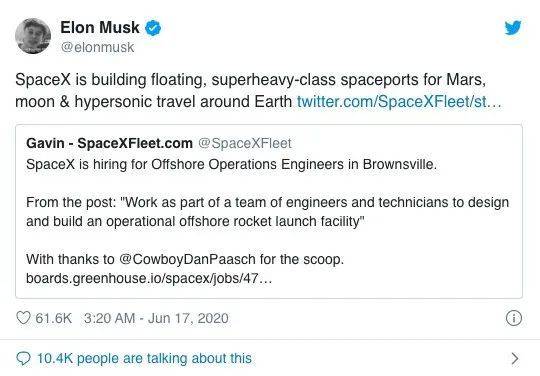
Task: Expand conversation with right chevron arrow
Action: [515, 358]
